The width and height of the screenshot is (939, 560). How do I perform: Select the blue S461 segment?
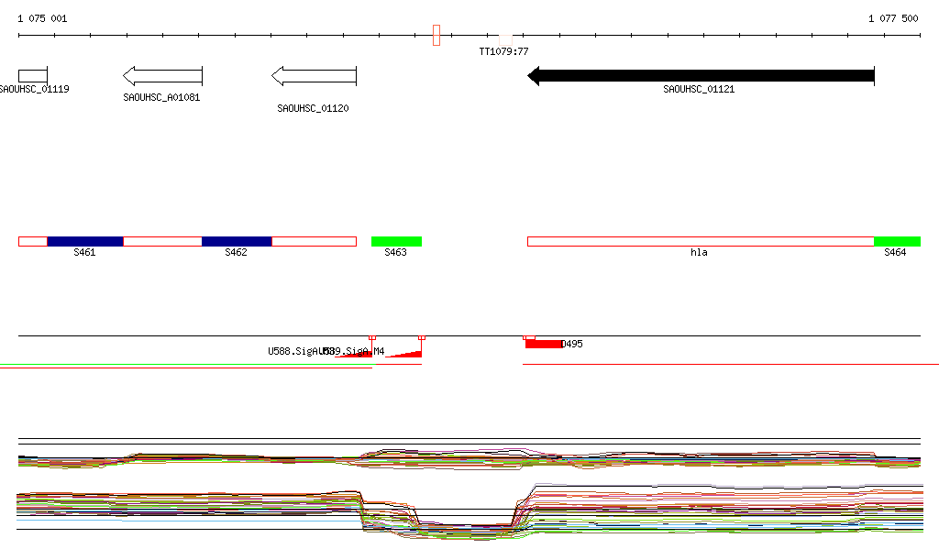tap(84, 241)
